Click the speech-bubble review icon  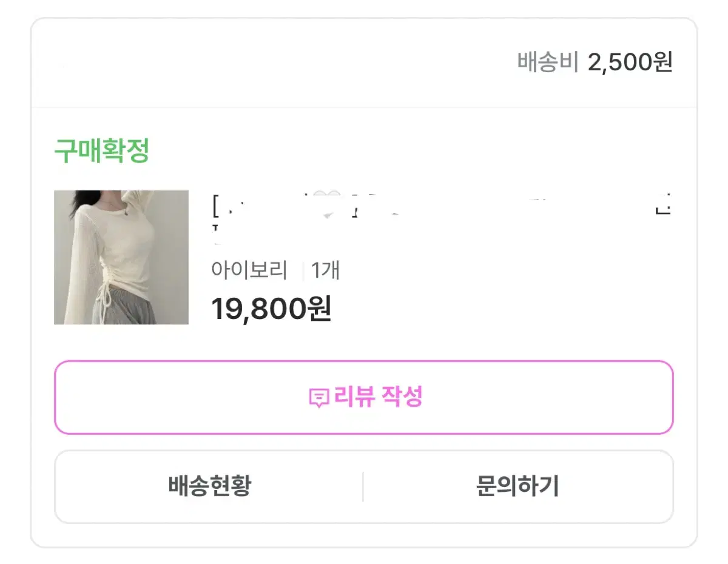318,398
